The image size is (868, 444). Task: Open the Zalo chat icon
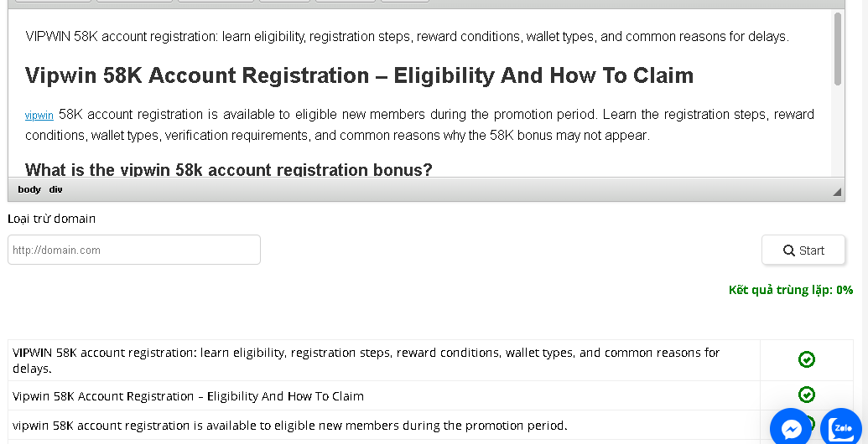point(841,429)
